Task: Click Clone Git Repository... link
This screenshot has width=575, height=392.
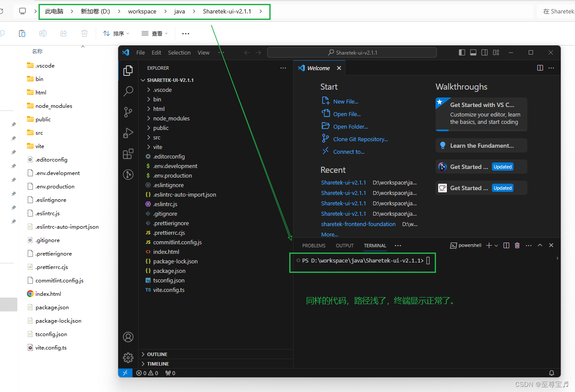Action: pos(361,139)
